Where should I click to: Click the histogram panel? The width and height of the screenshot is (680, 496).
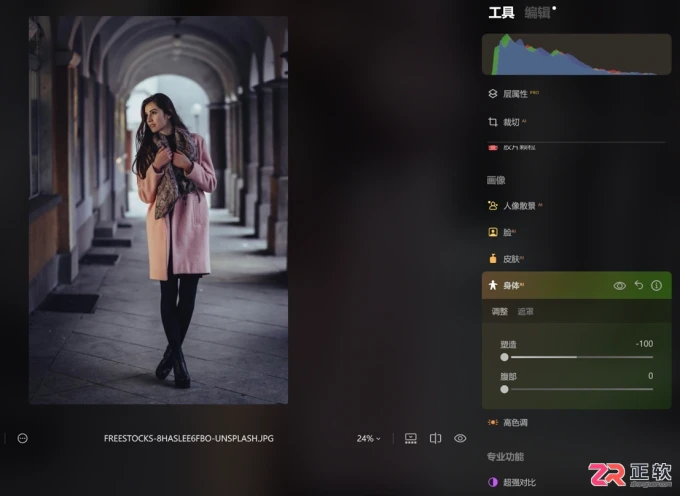(576, 54)
